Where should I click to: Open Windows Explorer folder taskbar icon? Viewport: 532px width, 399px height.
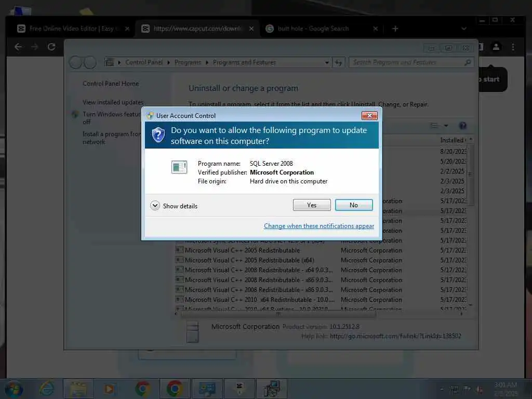(78, 389)
